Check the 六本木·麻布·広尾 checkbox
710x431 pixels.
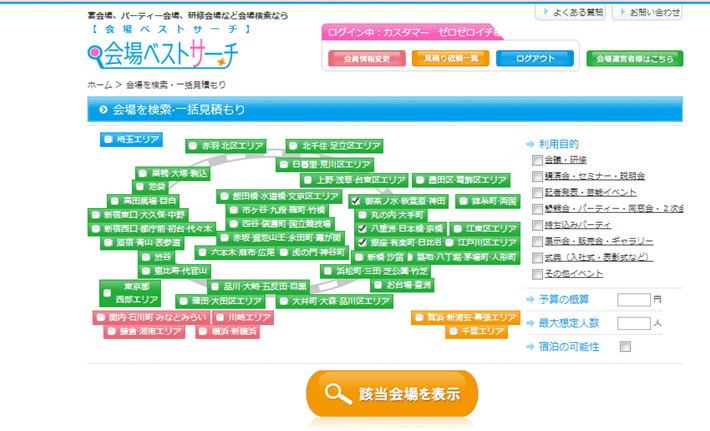pyautogui.click(x=202, y=252)
